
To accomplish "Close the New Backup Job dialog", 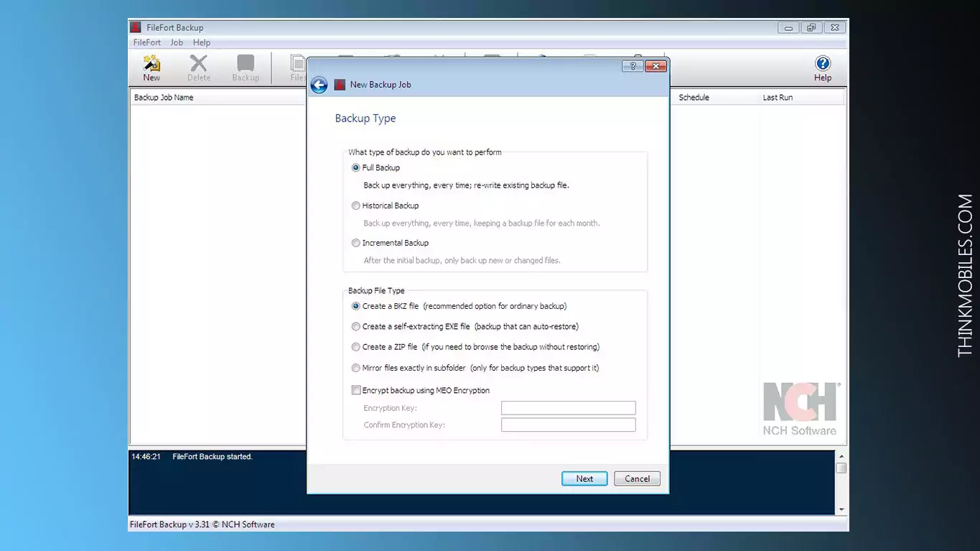I will (x=655, y=66).
